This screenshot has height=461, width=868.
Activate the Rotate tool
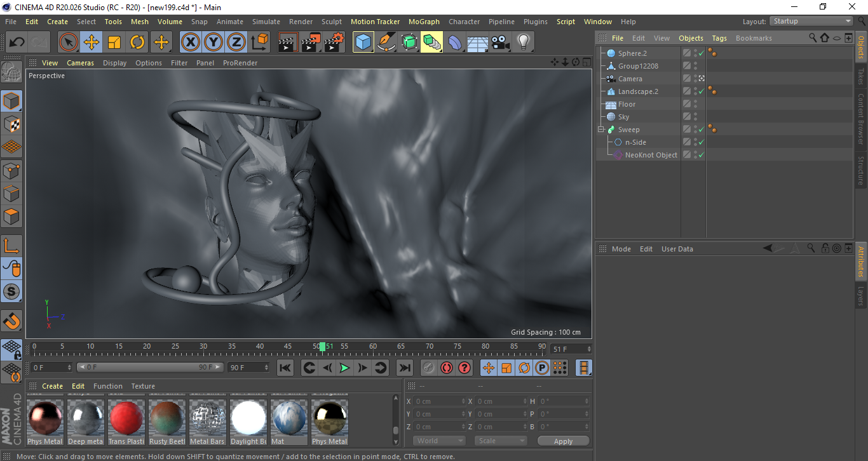pyautogui.click(x=137, y=43)
